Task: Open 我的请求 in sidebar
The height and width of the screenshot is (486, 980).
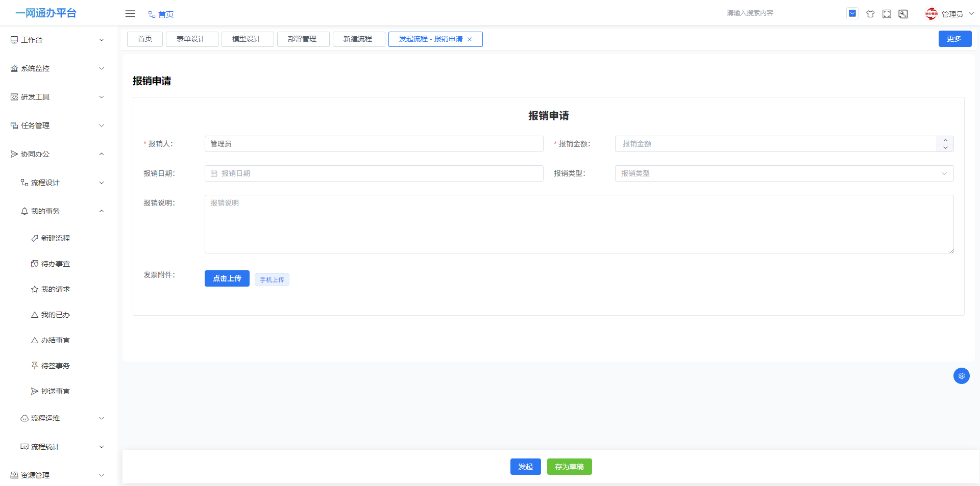Action: click(x=59, y=289)
